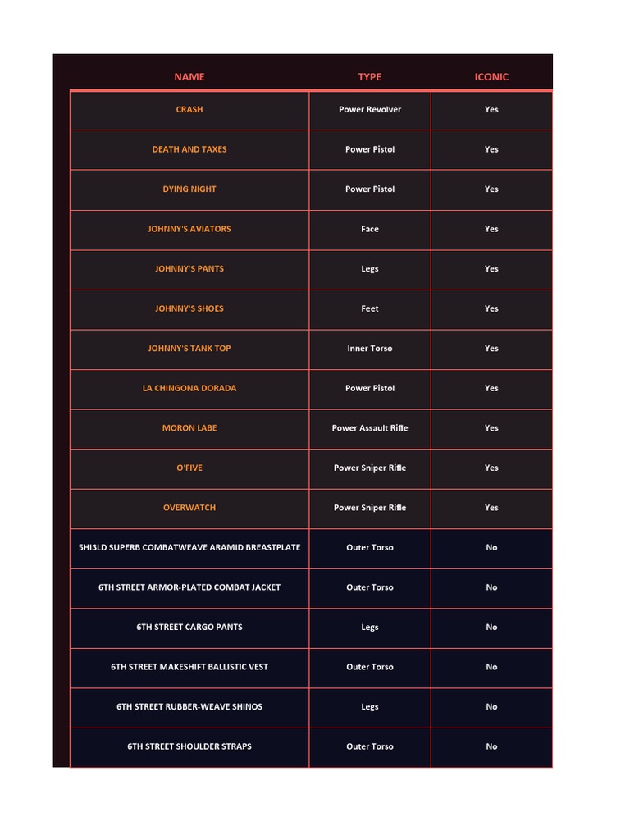Select LA CHINGONA DORADA name
Viewport: 630px width, 840px height.
(x=189, y=388)
